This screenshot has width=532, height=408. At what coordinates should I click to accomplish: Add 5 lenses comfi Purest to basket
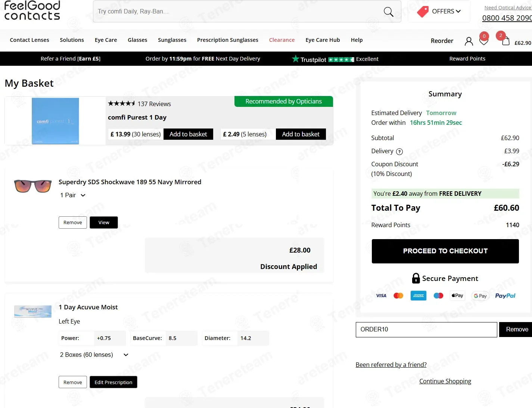click(x=301, y=134)
